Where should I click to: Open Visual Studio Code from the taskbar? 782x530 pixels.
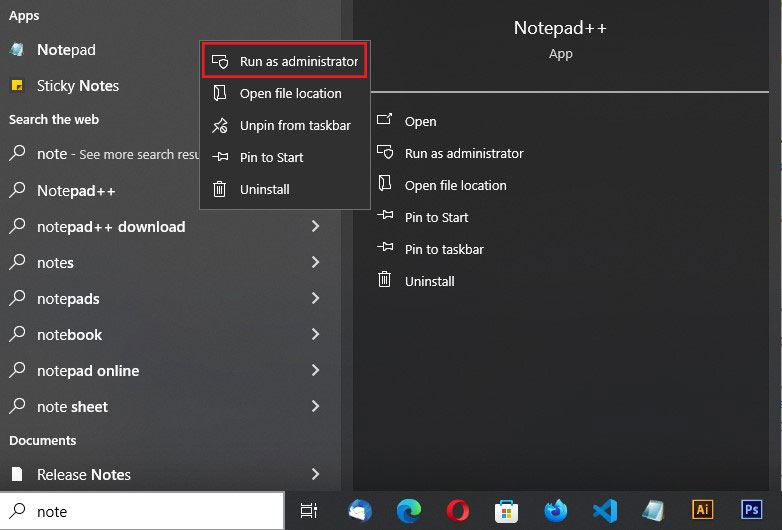(x=604, y=511)
